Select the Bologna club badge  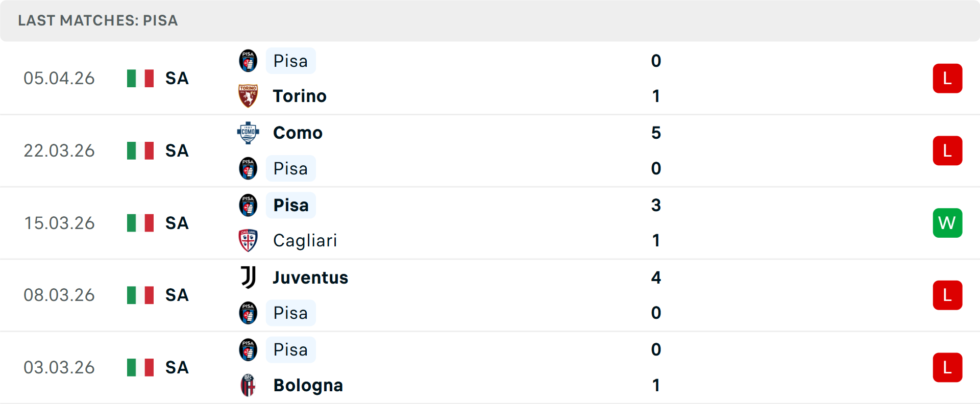pyautogui.click(x=248, y=385)
